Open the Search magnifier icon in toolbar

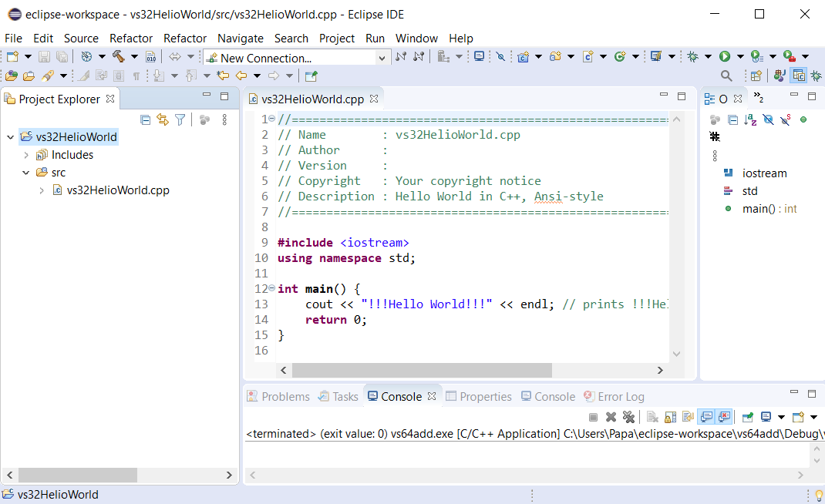tap(726, 76)
